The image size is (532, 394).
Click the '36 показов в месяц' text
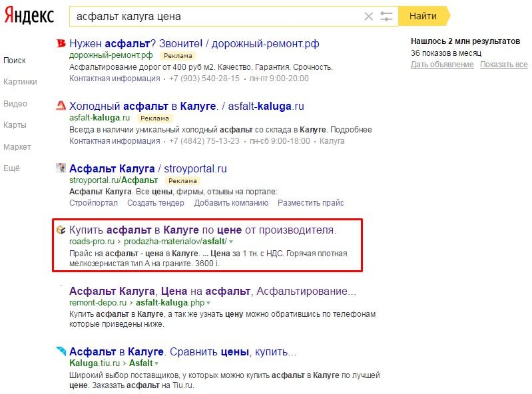tap(446, 53)
